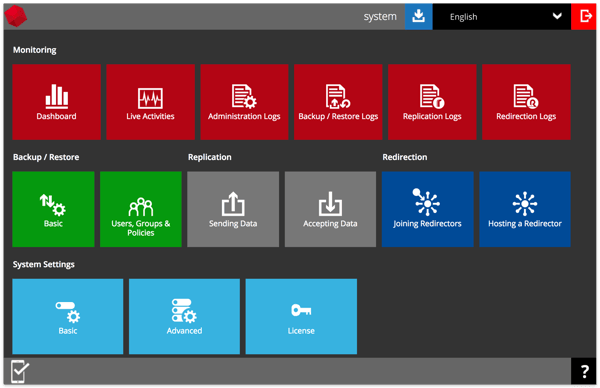
Task: Open Advanced system settings tile
Action: click(184, 316)
